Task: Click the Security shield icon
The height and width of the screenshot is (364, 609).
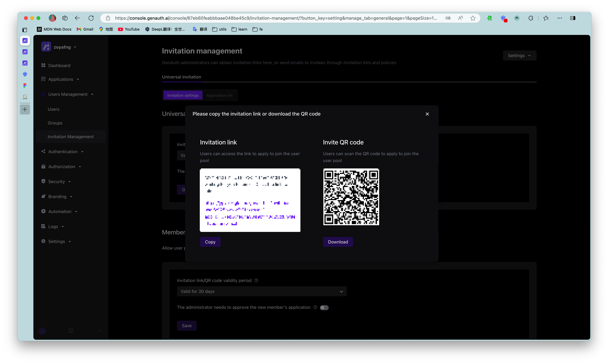Action: coord(43,181)
